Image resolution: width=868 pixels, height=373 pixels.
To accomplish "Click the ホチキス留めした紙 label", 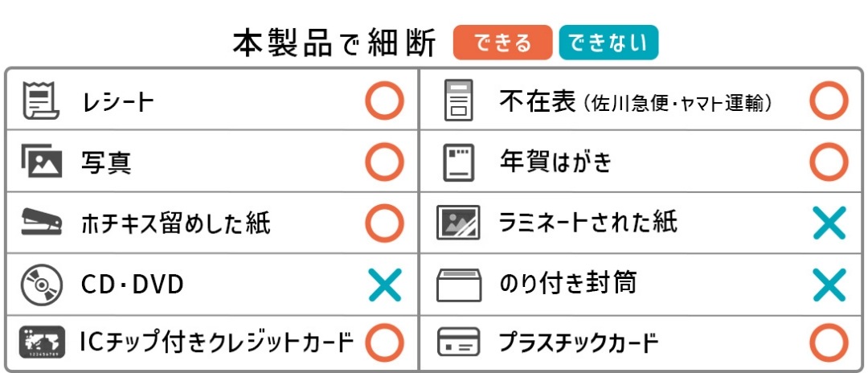I will point(176,223).
